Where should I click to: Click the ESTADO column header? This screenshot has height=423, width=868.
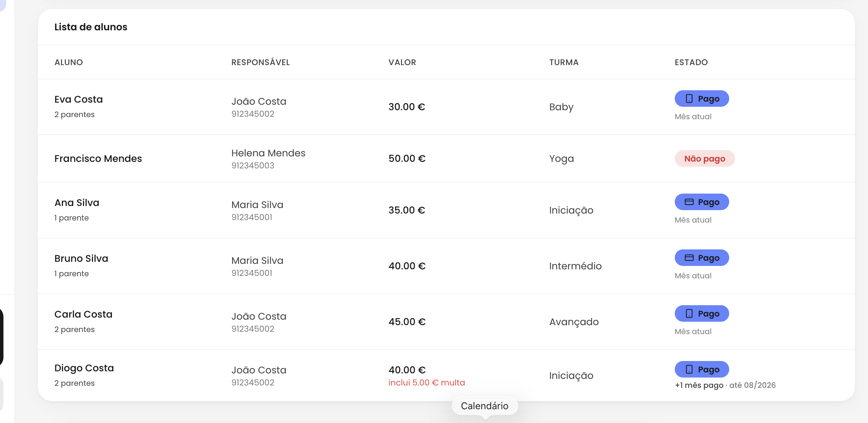coord(691,62)
